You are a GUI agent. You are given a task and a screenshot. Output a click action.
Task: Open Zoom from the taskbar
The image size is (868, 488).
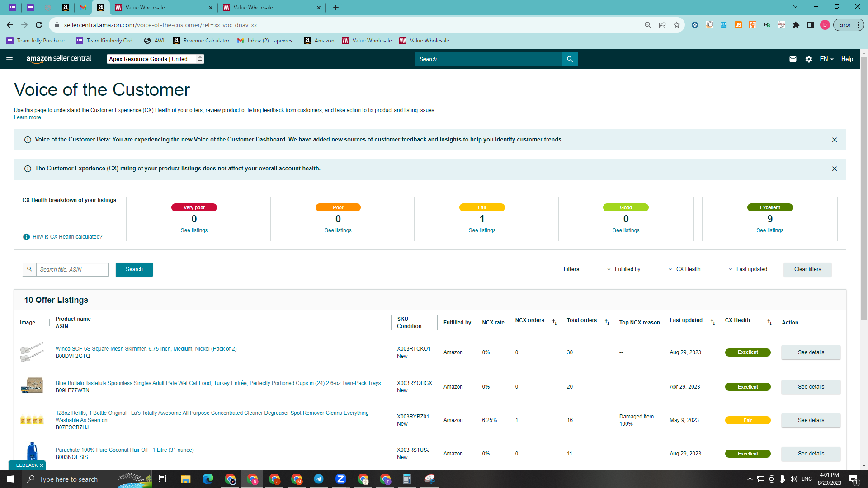pyautogui.click(x=341, y=479)
